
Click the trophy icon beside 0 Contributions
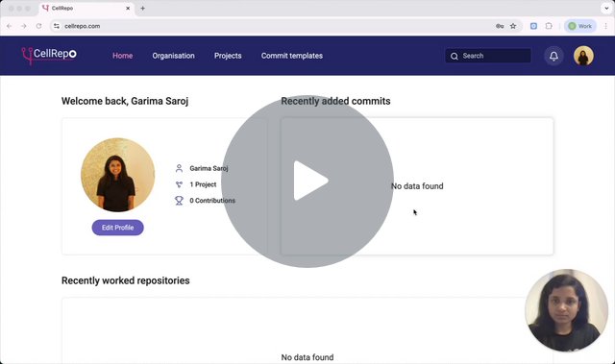pyautogui.click(x=179, y=201)
